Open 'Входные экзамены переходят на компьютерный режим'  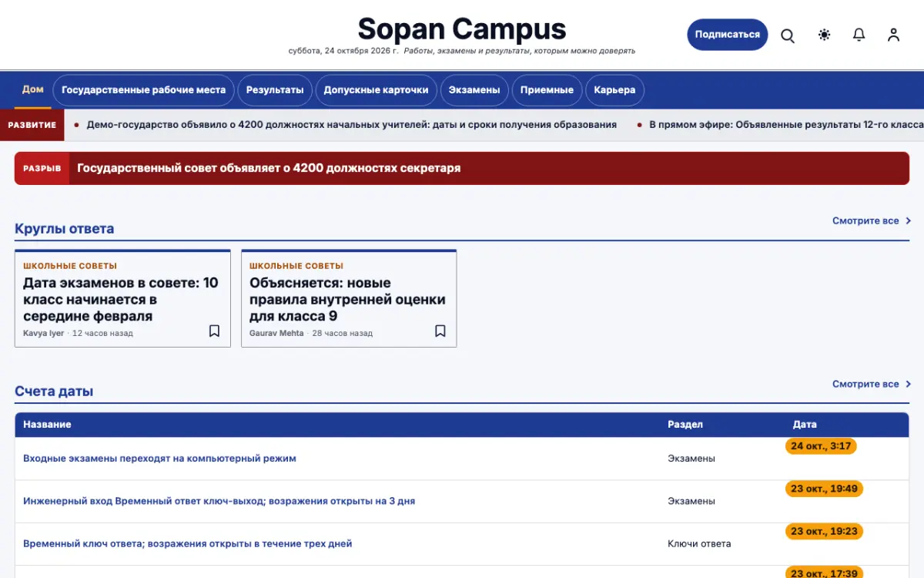[x=159, y=459]
